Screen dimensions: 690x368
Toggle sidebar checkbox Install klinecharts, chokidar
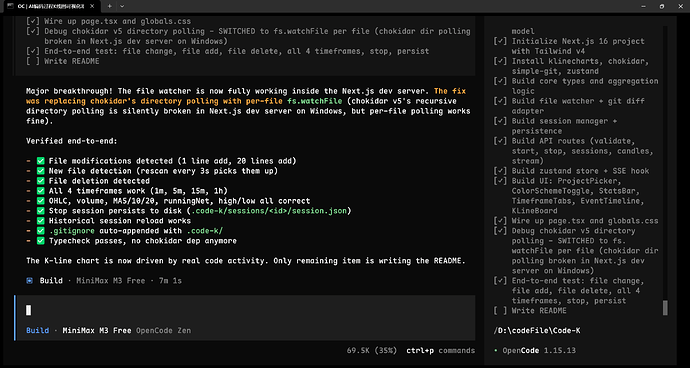coord(500,61)
